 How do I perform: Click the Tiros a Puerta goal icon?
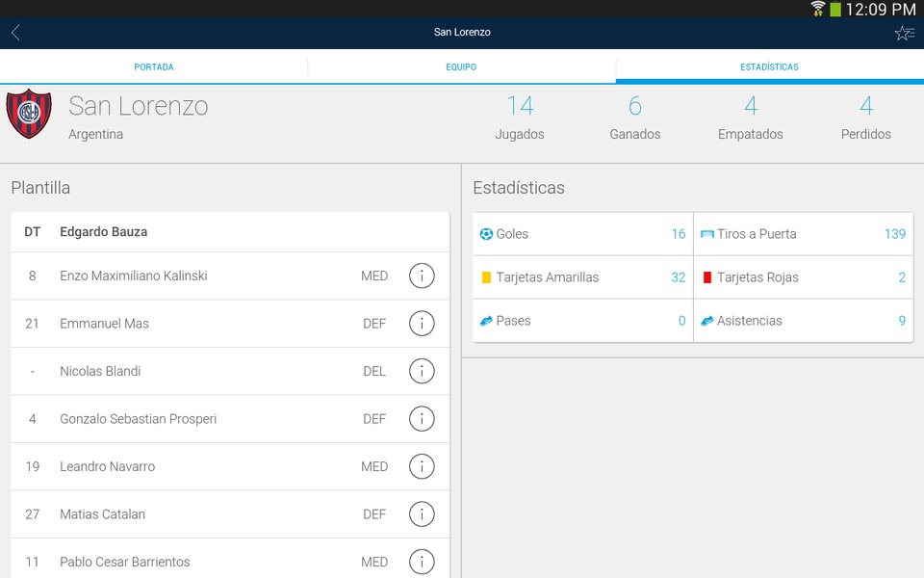tap(706, 234)
